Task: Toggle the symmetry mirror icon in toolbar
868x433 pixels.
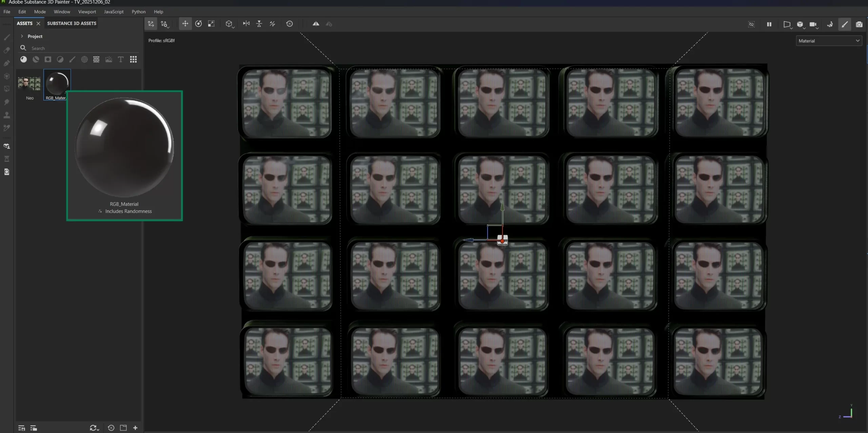Action: (316, 24)
